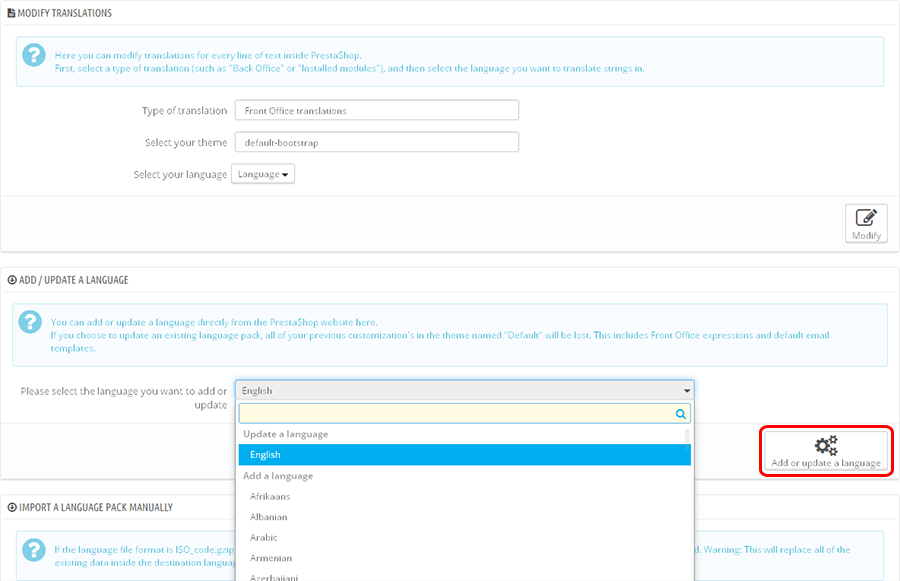Select English under Update a language
The image size is (900, 581).
click(464, 455)
